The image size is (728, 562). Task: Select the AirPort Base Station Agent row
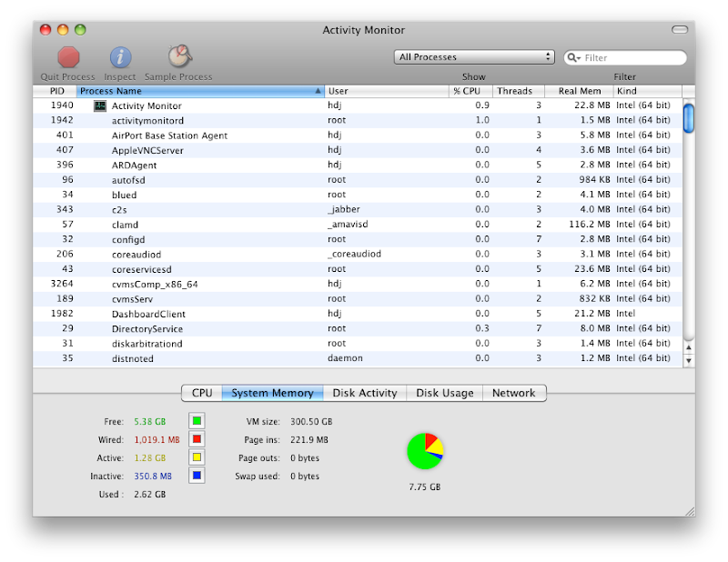point(358,135)
